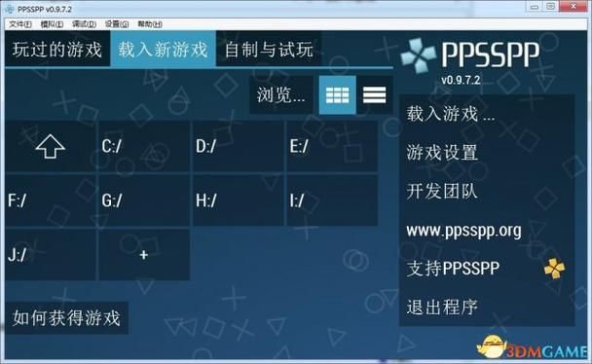Open the F:/ drive tile

51,200
